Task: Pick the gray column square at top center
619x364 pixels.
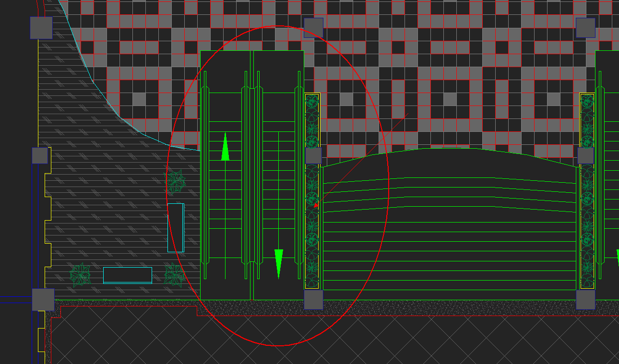Action: point(314,28)
